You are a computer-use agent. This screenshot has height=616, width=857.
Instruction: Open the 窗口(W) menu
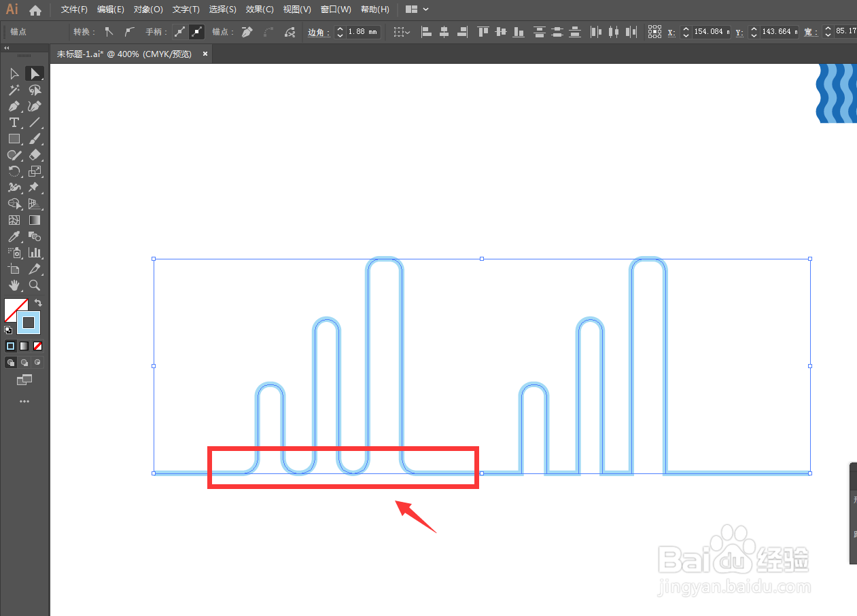(x=336, y=10)
